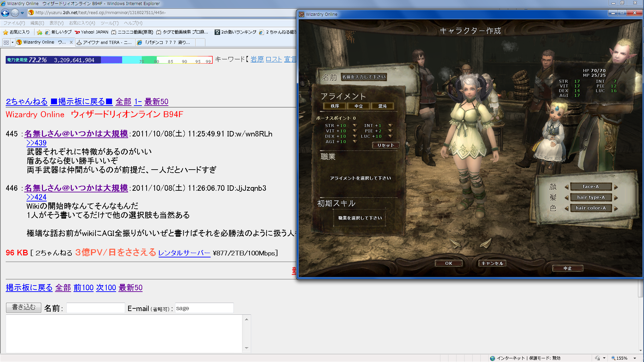Image resolution: width=644 pixels, height=362 pixels.
Task: Select previous face with left arrow
Action: click(567, 187)
